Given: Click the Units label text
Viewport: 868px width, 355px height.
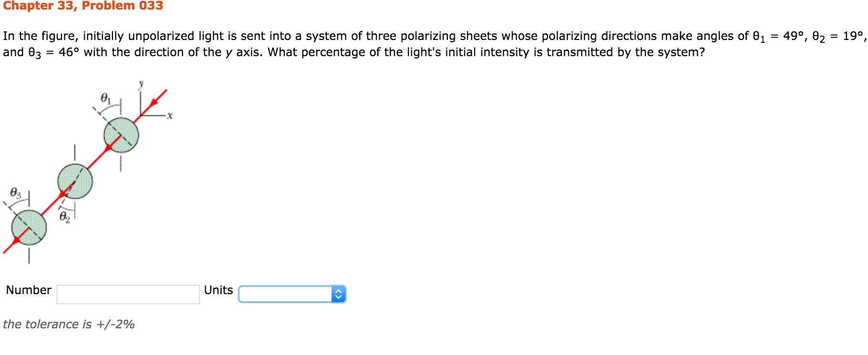Looking at the screenshot, I should (x=218, y=290).
